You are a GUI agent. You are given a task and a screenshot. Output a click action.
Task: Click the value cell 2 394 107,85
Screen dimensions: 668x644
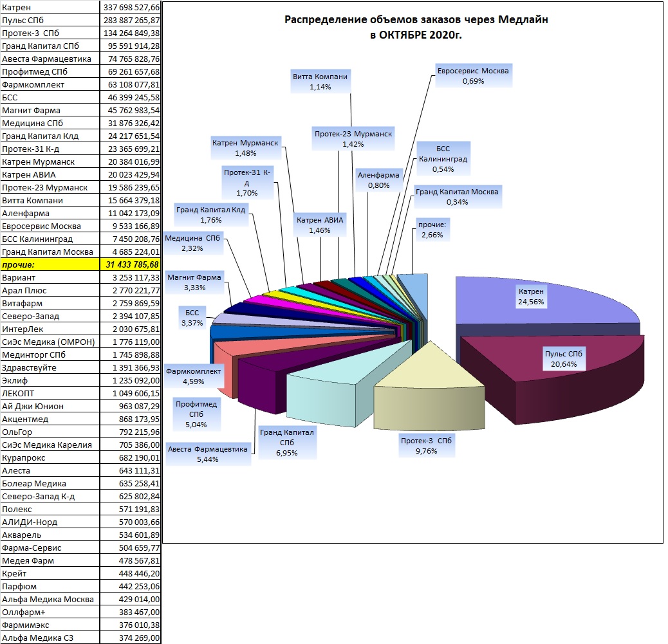point(131,316)
